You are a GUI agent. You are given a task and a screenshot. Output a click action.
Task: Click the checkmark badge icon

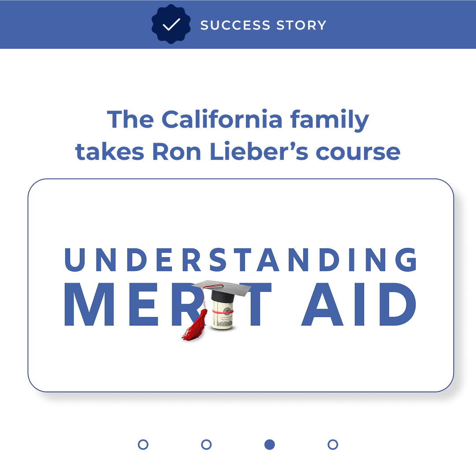coord(171,25)
